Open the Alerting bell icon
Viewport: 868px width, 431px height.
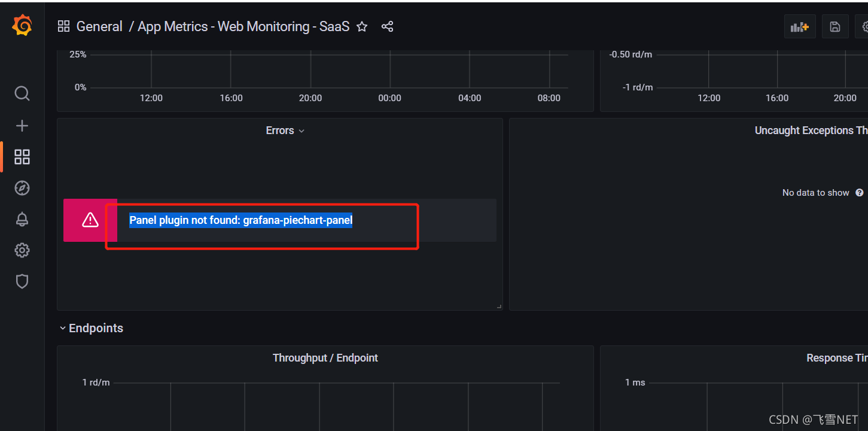pos(22,219)
